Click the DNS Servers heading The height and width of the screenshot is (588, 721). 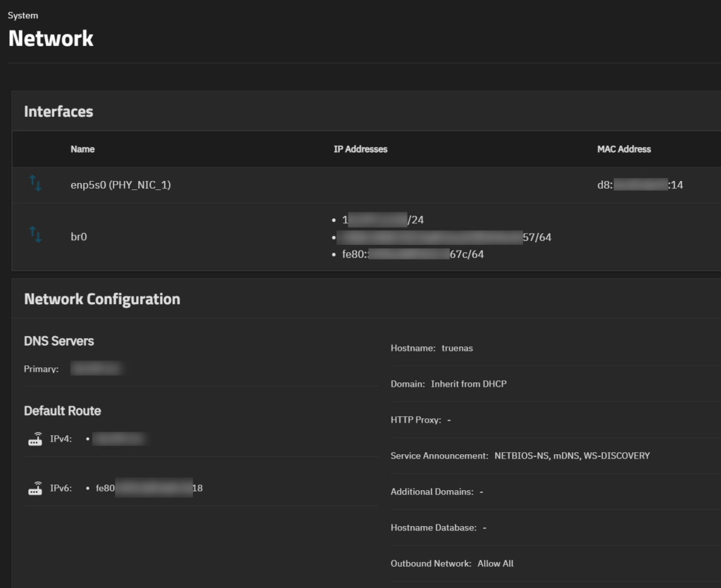tap(59, 341)
